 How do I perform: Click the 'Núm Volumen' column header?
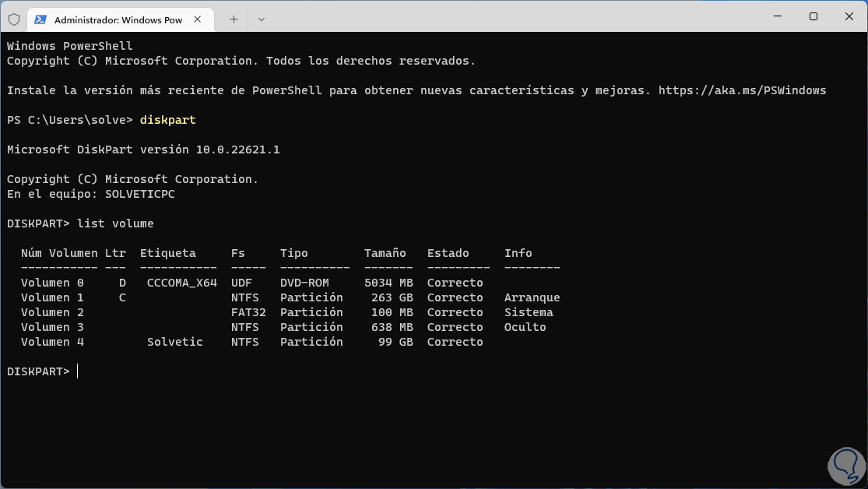point(59,253)
